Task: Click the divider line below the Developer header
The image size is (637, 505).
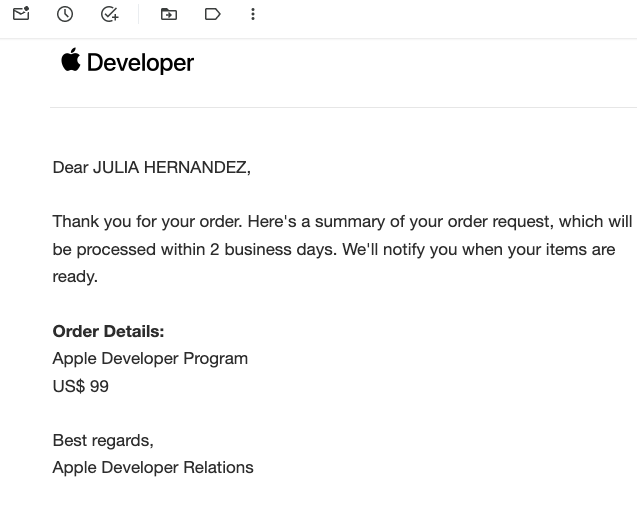Action: pos(342,107)
